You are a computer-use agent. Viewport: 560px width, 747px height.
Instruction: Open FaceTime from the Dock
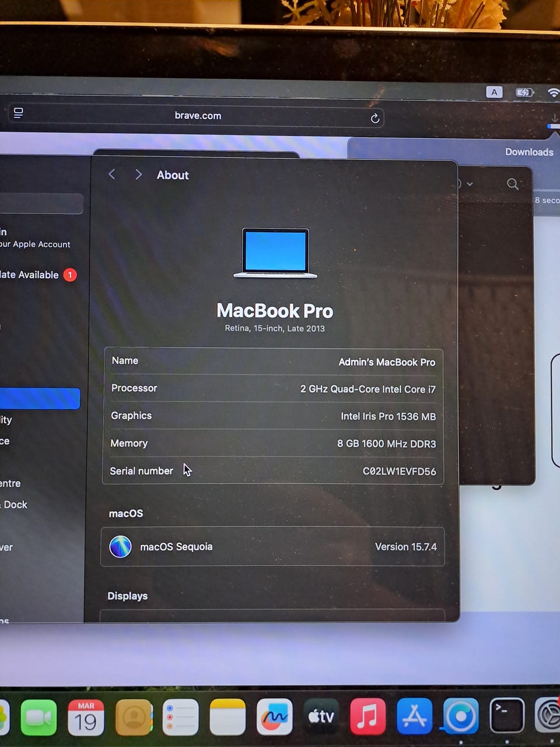(x=38, y=717)
